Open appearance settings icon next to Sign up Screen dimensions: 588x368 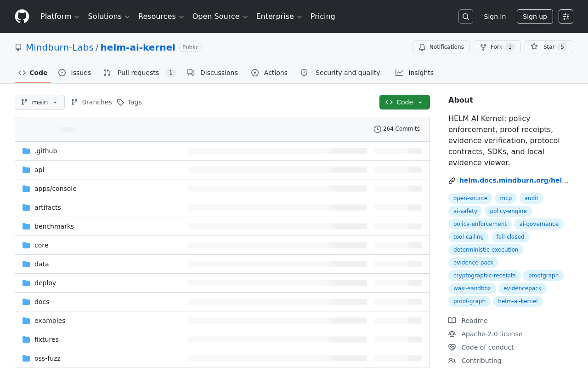pos(566,17)
